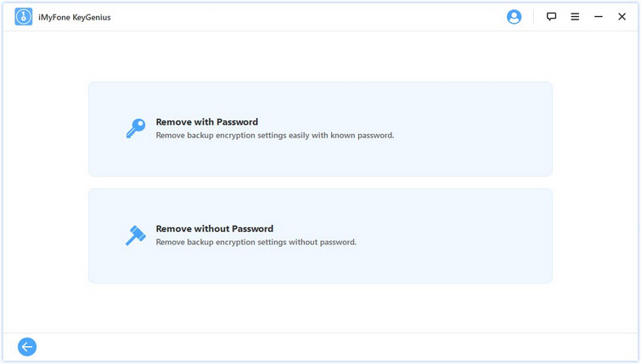Select the Remove with Password heading

207,121
